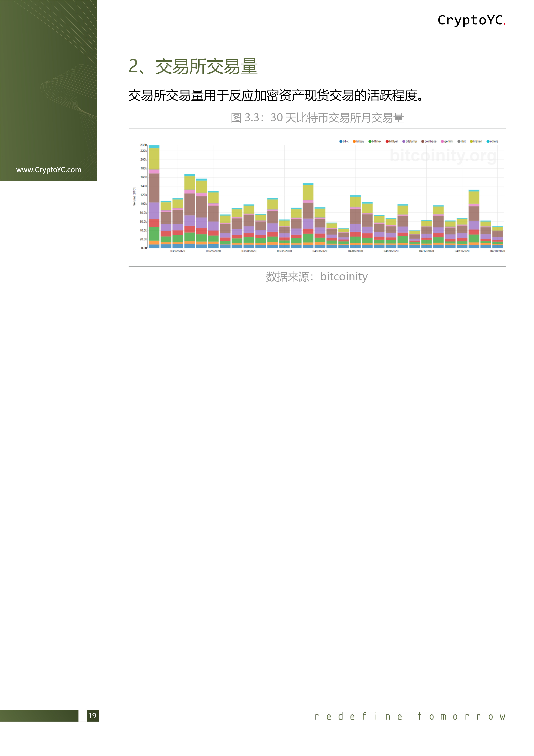This screenshot has width=534, height=756.
Task: Click the 0.00 y-axis baseline value
Action: [x=144, y=248]
